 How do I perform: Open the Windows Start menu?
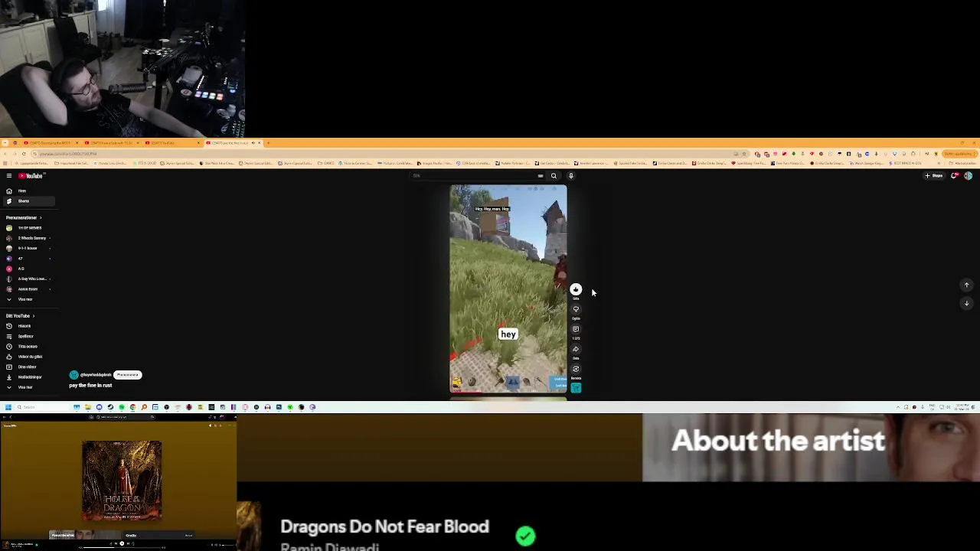click(8, 407)
